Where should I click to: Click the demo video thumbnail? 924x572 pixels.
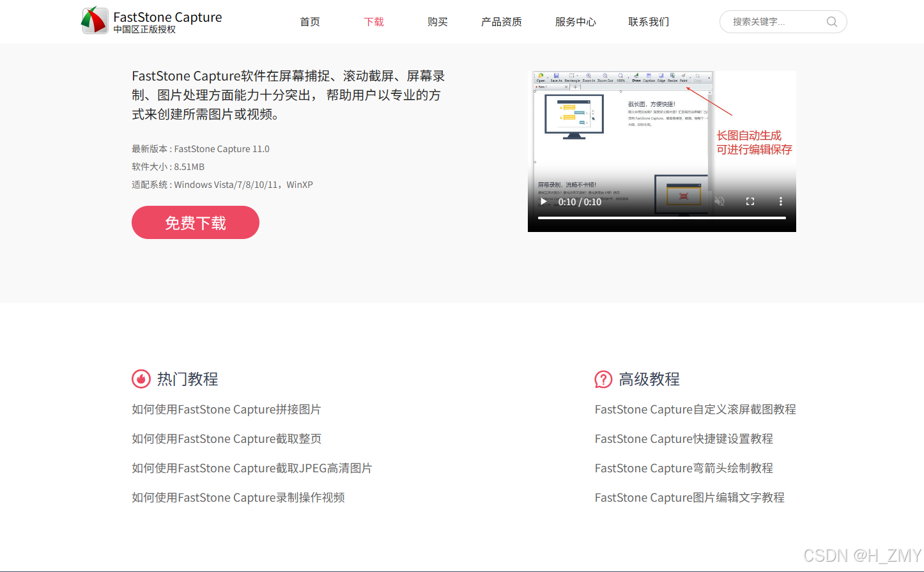point(662,151)
